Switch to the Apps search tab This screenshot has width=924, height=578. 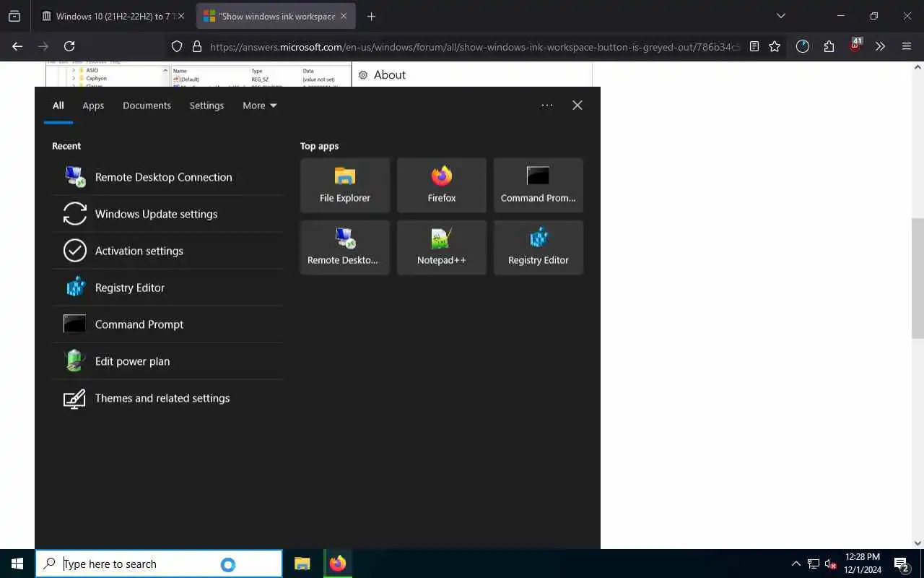[93, 105]
